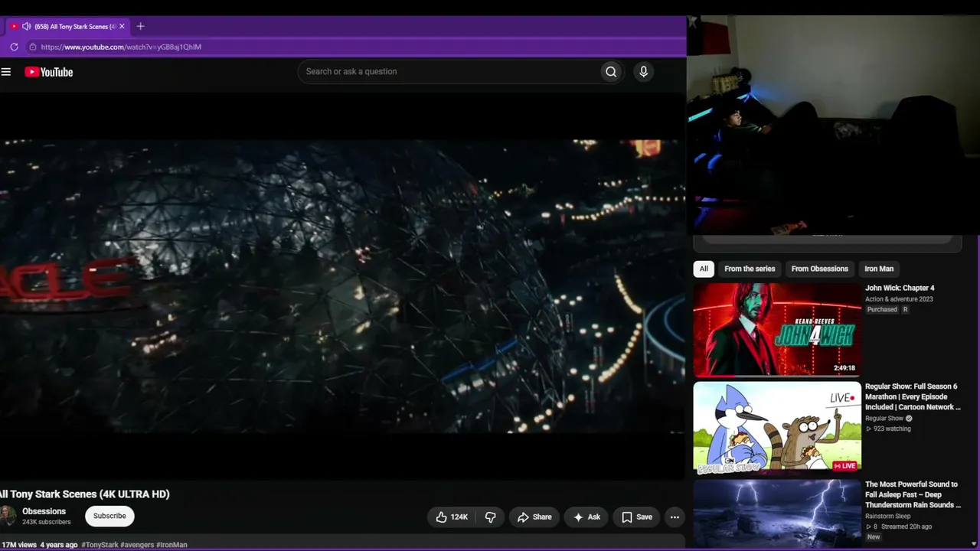The height and width of the screenshot is (551, 980).
Task: Visit the Obsessions channel name link
Action: click(x=44, y=511)
